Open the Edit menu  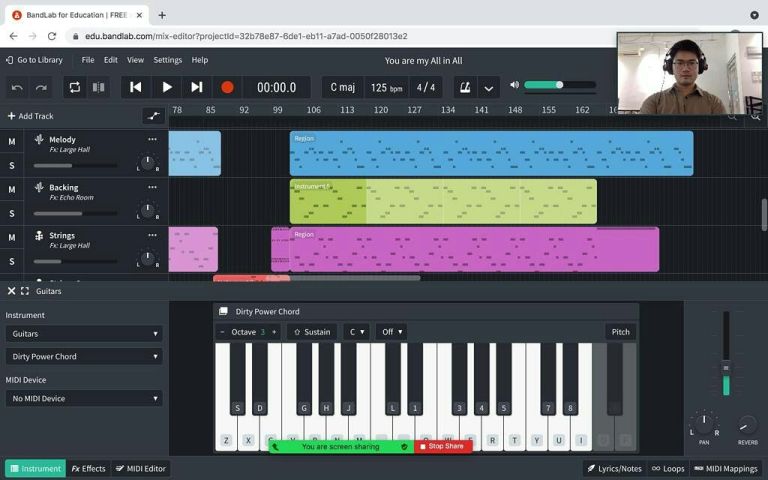click(111, 60)
